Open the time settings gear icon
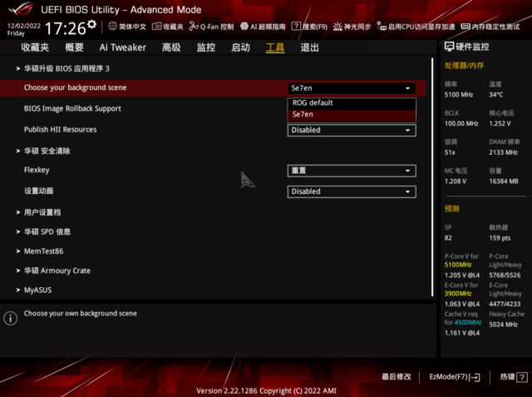 (91, 24)
